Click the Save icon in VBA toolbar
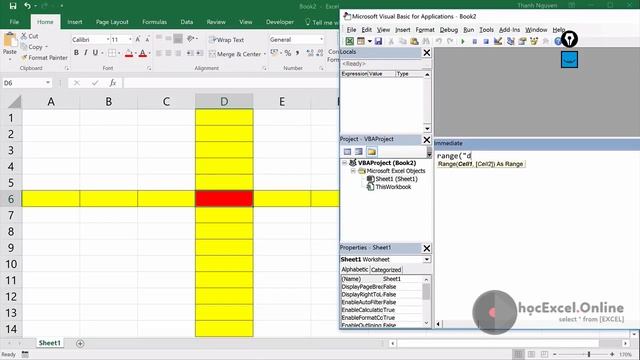Viewport: 640px width, 360px height. coord(378,41)
